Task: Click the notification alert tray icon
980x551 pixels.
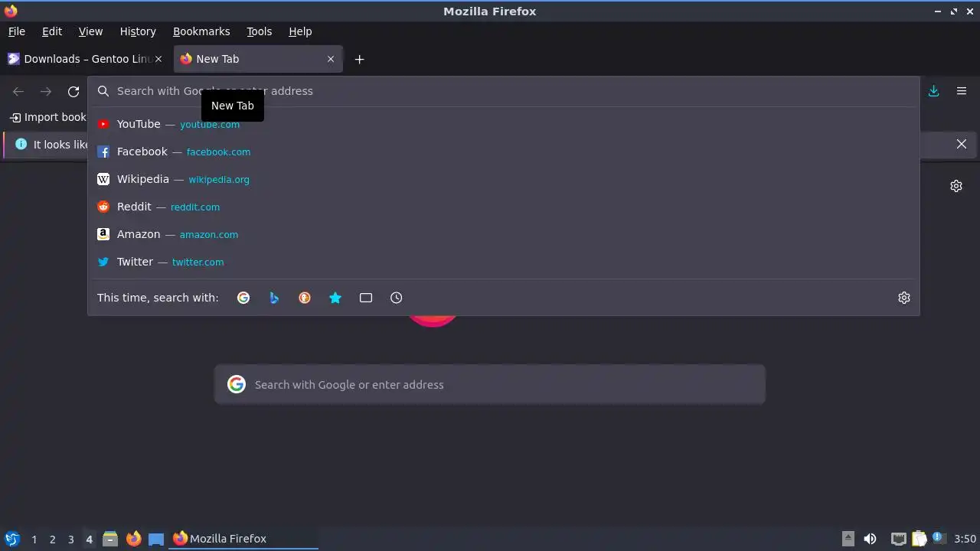Action: coord(939,539)
